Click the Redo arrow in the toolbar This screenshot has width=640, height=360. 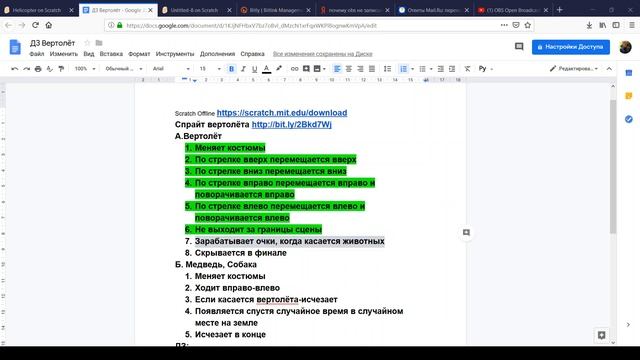[27, 69]
